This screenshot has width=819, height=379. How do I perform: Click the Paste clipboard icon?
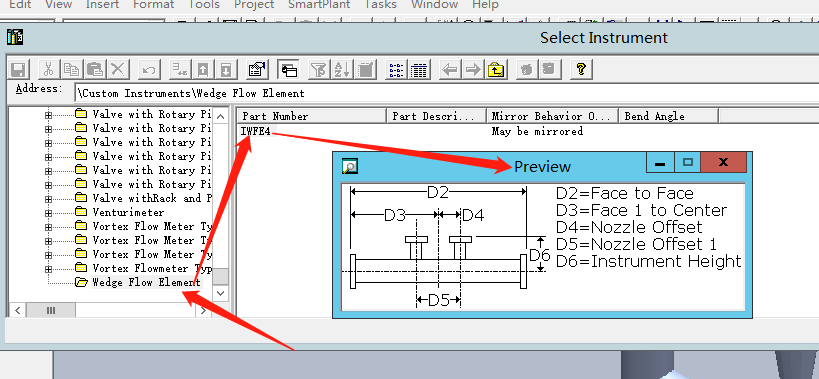(x=95, y=69)
